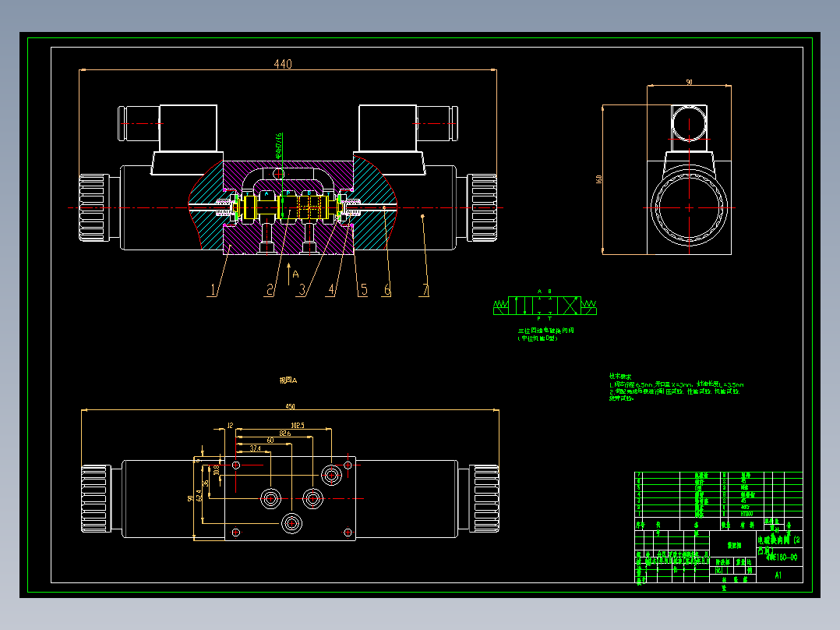840x630 pixels.
Task: Pick the 50 vertical dimension in view A
Action: (191, 498)
